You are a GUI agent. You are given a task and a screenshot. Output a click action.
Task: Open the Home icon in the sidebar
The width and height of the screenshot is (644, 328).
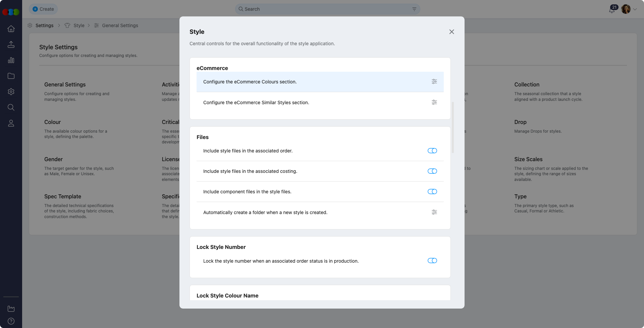(11, 29)
